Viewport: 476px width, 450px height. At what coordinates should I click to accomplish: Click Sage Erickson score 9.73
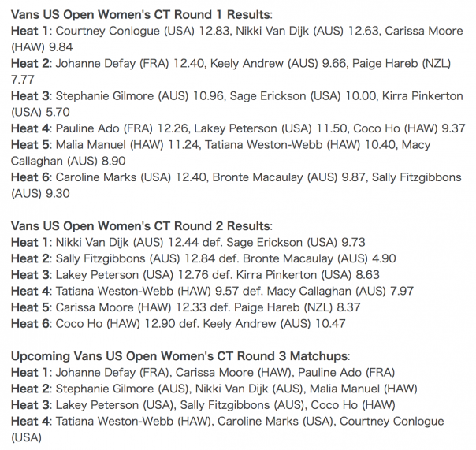click(x=353, y=242)
